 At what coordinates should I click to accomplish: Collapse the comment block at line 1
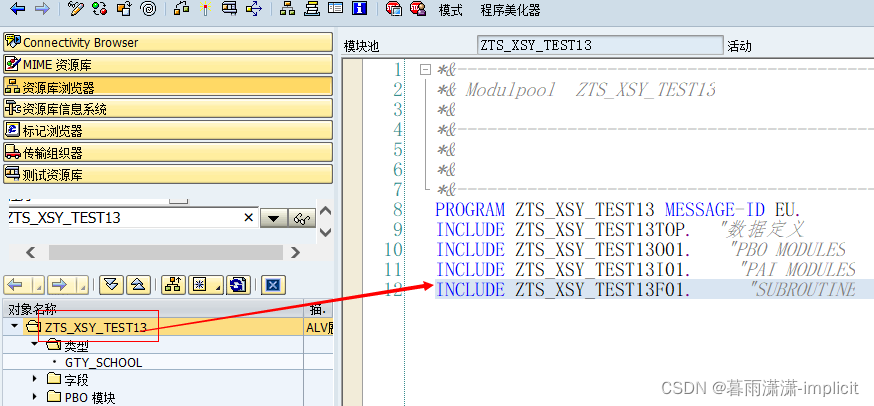pos(426,70)
